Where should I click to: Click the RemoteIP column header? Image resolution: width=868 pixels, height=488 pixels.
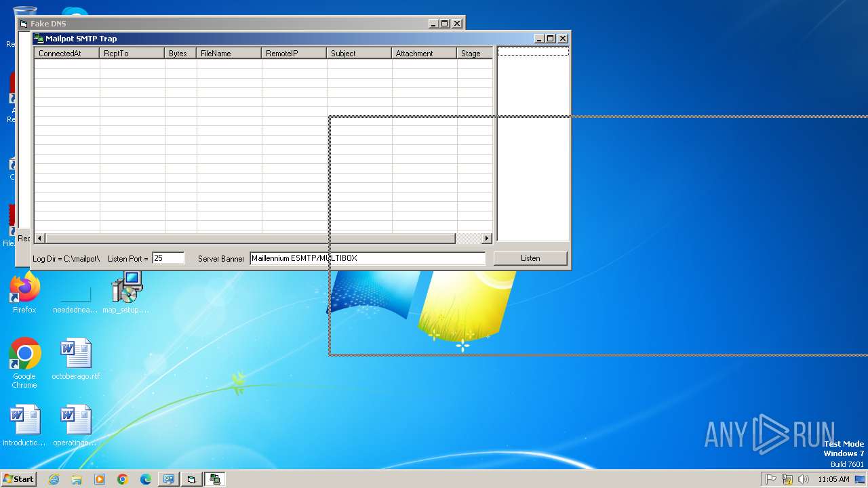point(294,53)
